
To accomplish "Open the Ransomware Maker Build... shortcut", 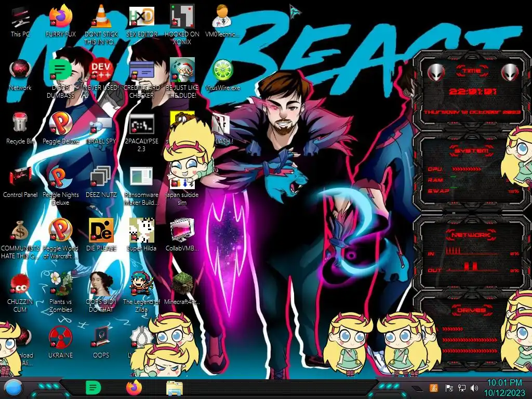I will (x=142, y=186).
